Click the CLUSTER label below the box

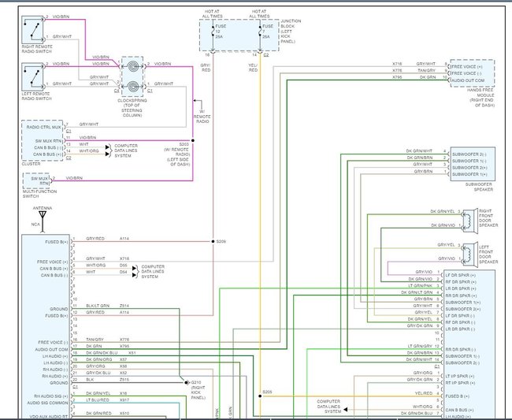tap(31, 164)
